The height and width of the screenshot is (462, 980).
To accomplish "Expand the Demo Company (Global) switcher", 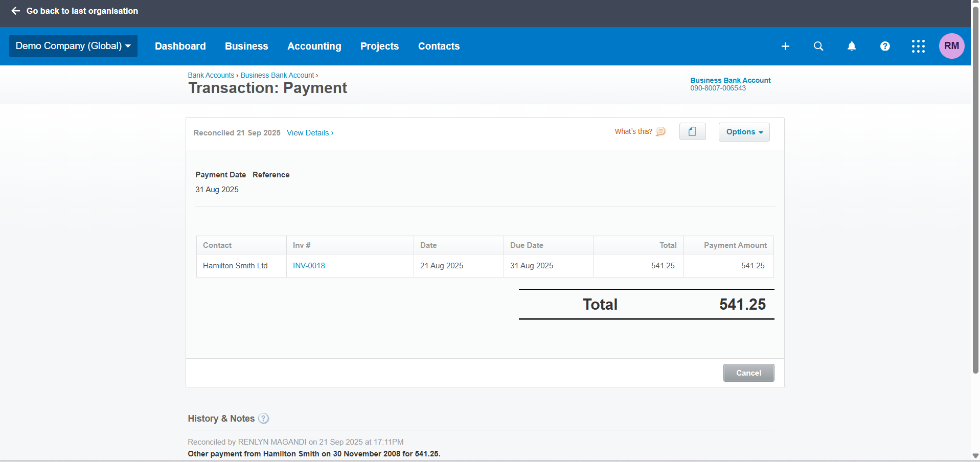I will pos(73,46).
